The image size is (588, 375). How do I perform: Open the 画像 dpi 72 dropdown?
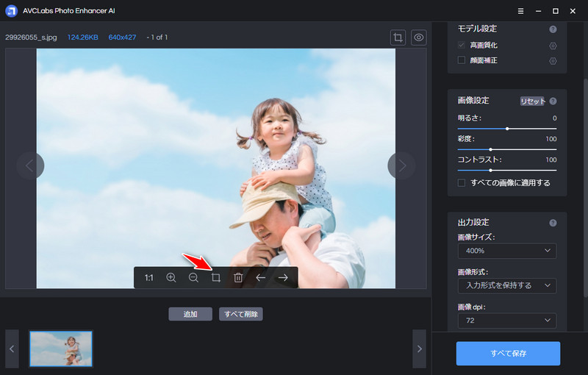point(507,321)
